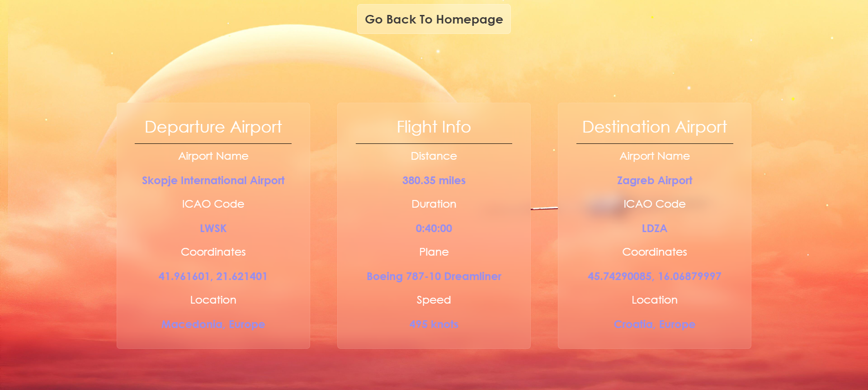Click the small airplane between the cards
Image resolution: width=868 pixels, height=390 pixels.
click(544, 208)
